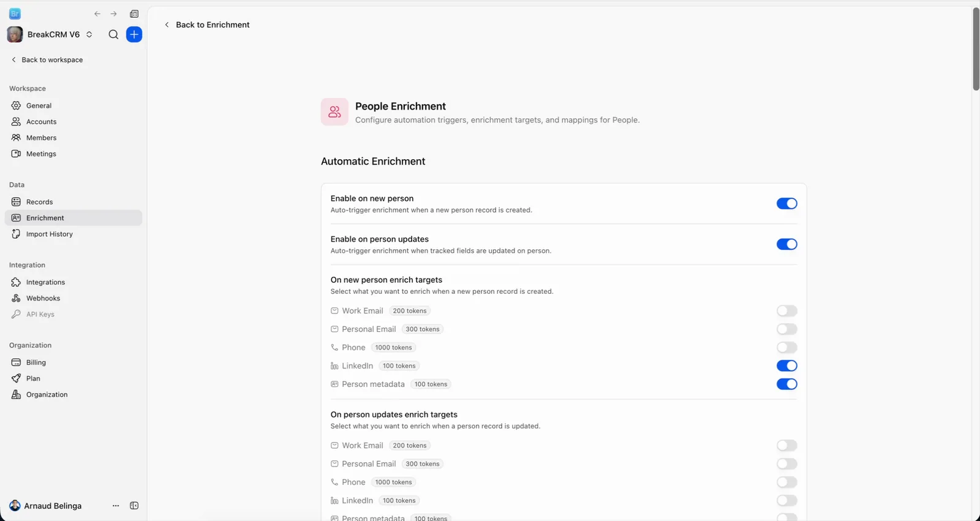The height and width of the screenshot is (521, 980).
Task: Open API Keys page
Action: (x=73, y=314)
